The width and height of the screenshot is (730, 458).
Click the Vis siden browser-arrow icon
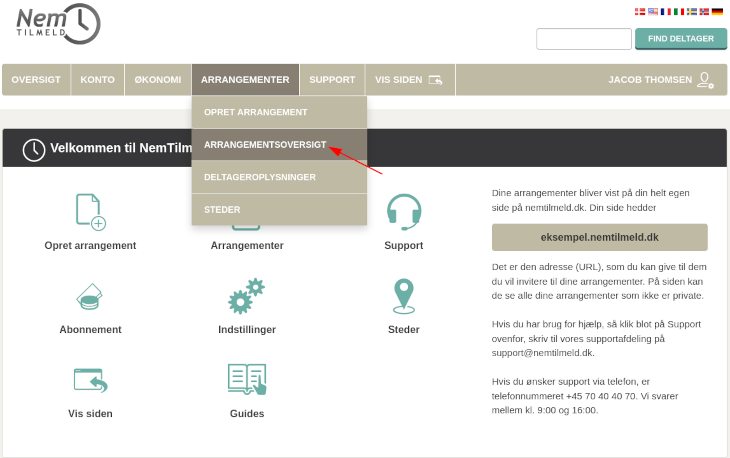(x=91, y=380)
